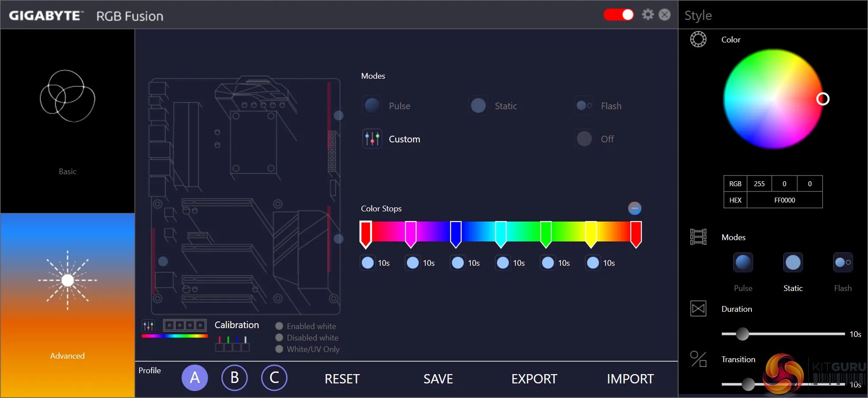Open the first color stop 10s duration dropdown
The image size is (868, 398).
tap(367, 262)
